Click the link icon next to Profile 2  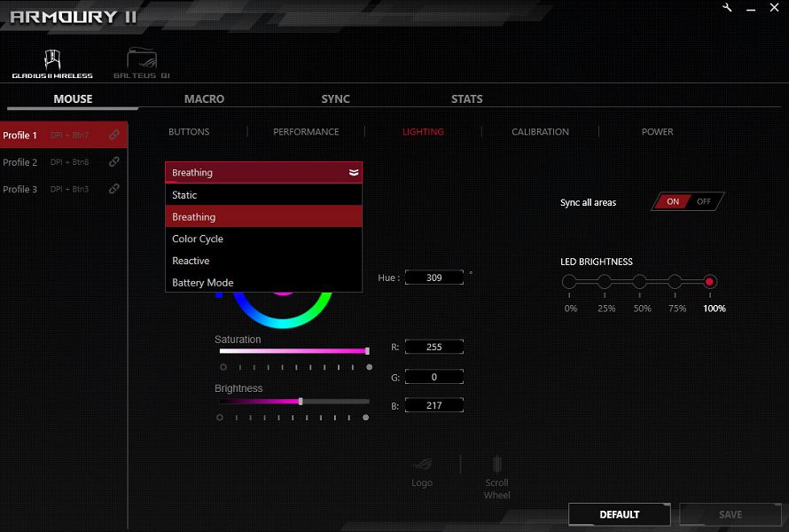pos(114,162)
